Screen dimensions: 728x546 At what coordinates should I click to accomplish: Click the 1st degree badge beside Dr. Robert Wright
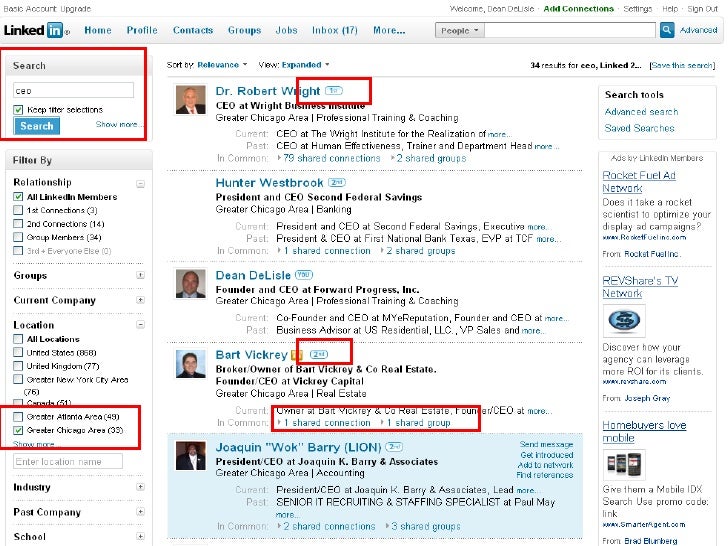pyautogui.click(x=333, y=91)
